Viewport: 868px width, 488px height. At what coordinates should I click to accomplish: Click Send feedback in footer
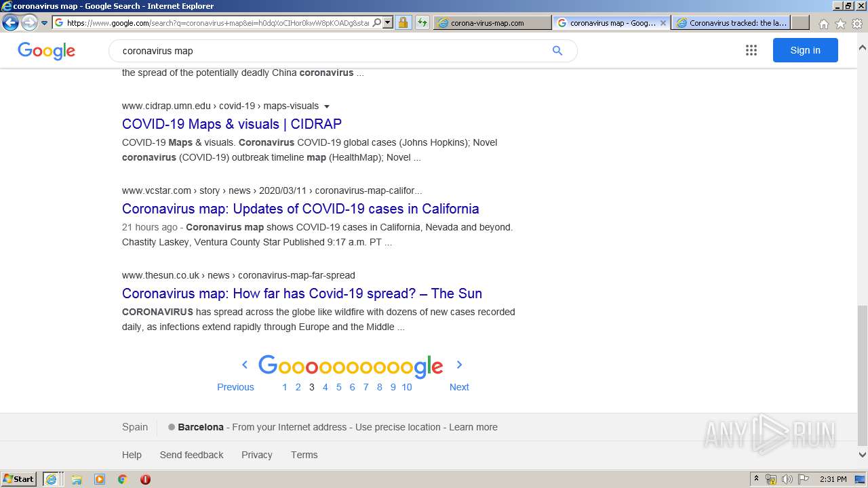(191, 455)
